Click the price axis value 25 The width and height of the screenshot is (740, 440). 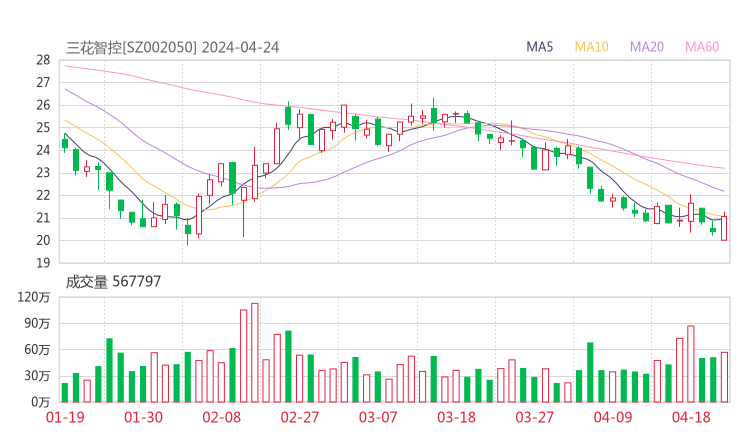43,127
